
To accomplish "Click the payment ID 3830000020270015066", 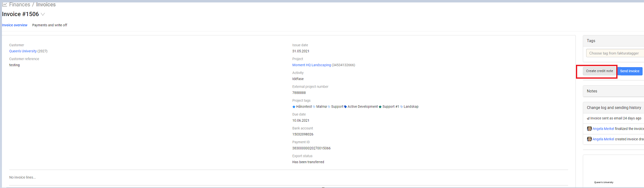I will (311, 148).
